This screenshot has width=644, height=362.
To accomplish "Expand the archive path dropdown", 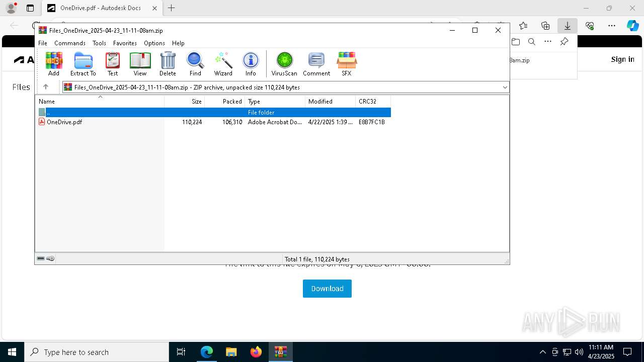I will (x=505, y=87).
